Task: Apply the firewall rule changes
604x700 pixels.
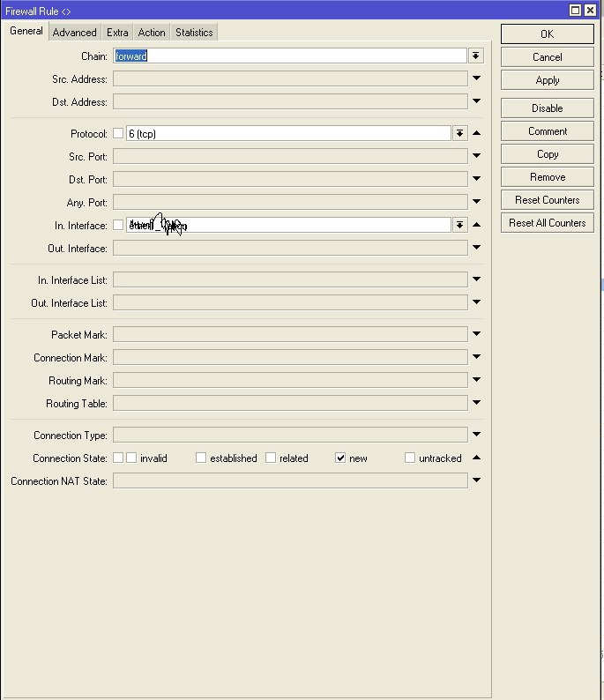Action: click(548, 80)
